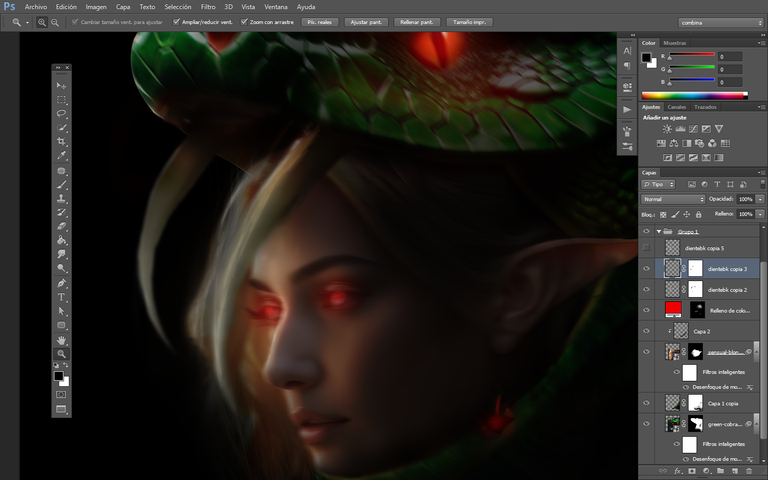Open the 'combina' workspace dropdown
The height and width of the screenshot is (480, 768).
(x=720, y=23)
